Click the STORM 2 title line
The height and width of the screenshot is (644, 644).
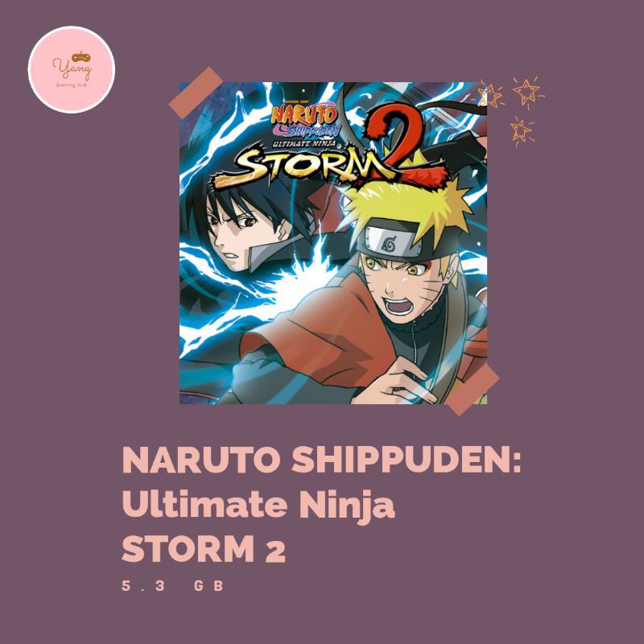click(204, 549)
